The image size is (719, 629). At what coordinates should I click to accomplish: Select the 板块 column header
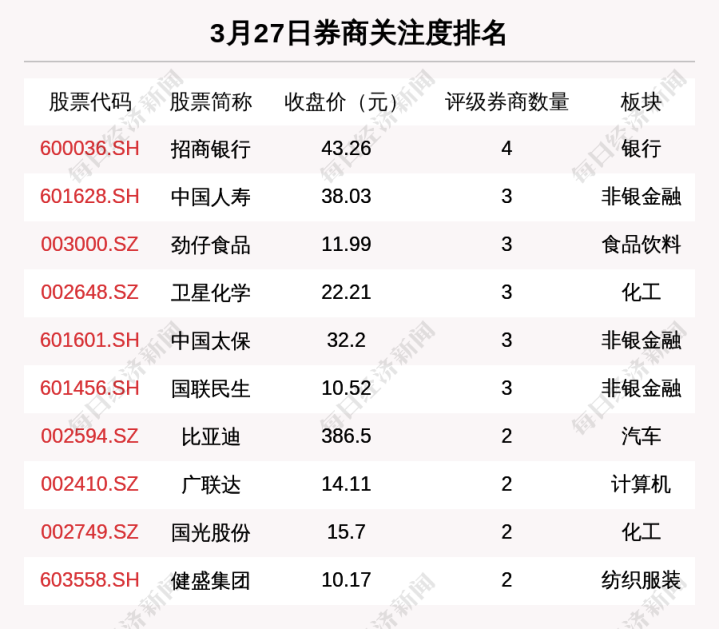641,102
